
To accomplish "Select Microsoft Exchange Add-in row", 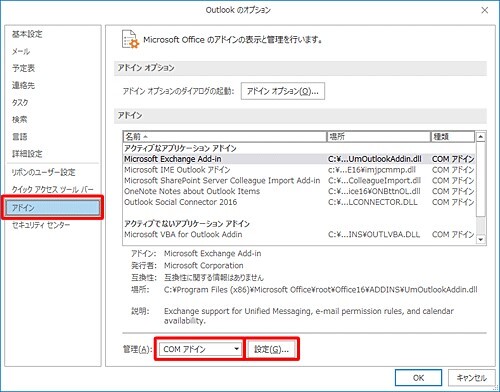I will coord(299,159).
